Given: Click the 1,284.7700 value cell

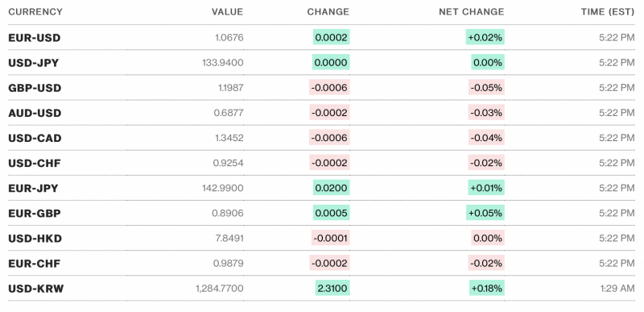Looking at the screenshot, I should click(x=219, y=289).
